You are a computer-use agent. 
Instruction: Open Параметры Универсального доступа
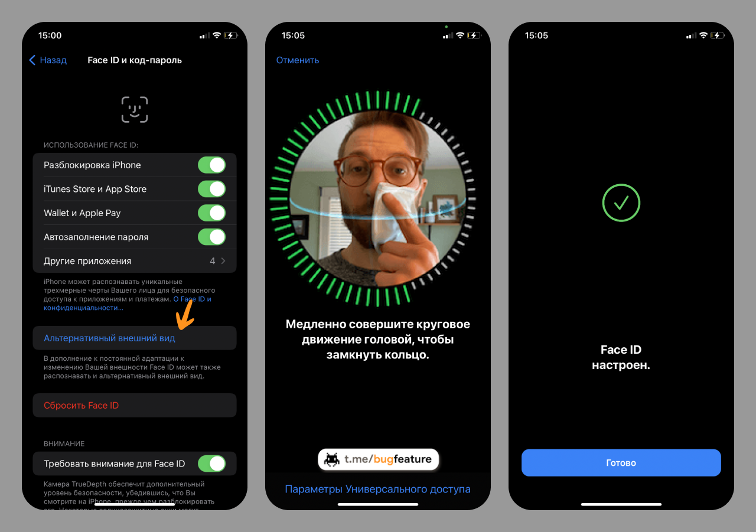[378, 489]
